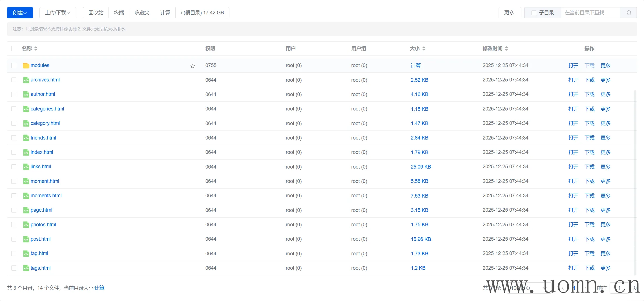Focus the search in current directory field
Screen dimensions: 644x301
coord(590,13)
